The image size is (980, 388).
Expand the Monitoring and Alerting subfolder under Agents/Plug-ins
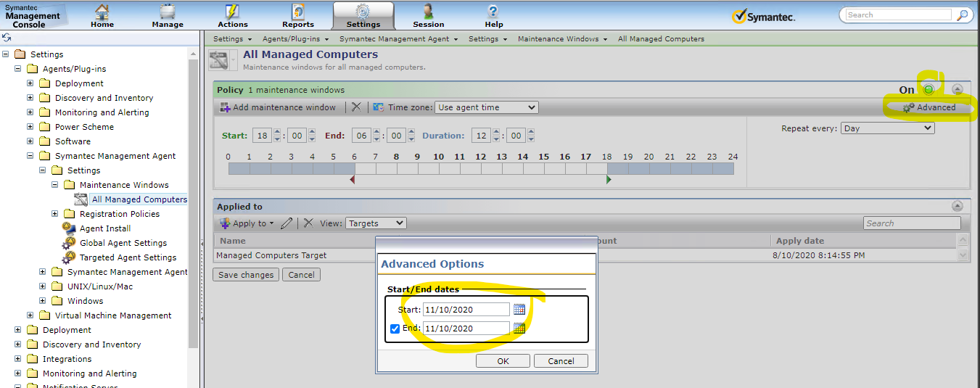(x=30, y=112)
